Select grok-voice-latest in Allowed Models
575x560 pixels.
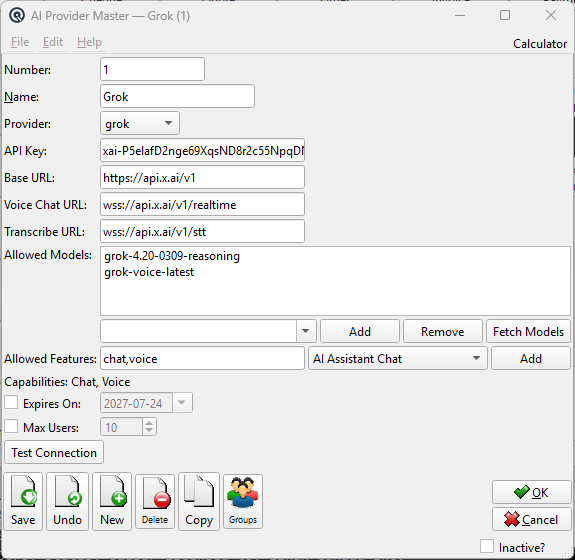(x=149, y=272)
